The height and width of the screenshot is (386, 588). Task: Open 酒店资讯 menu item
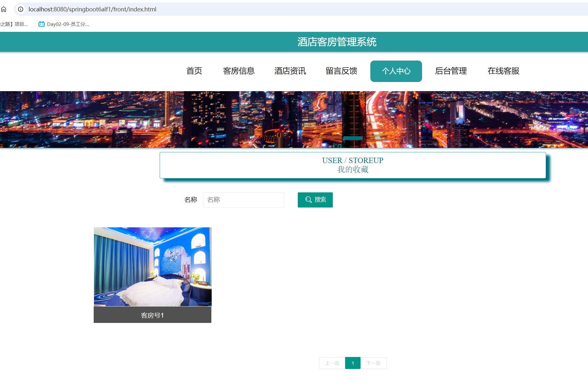click(290, 71)
